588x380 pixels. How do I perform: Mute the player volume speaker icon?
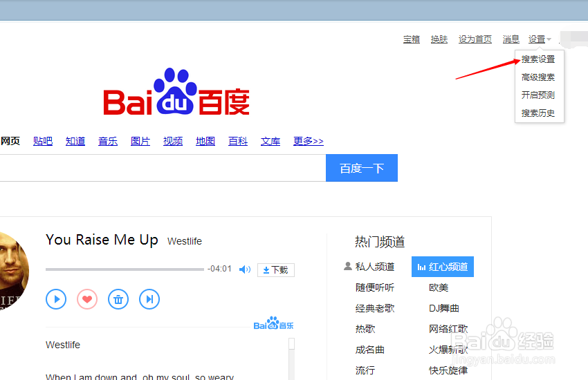pos(244,269)
